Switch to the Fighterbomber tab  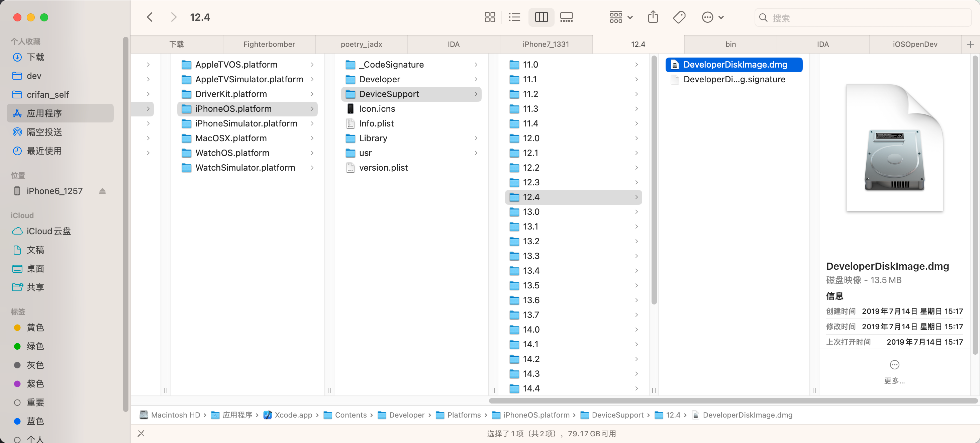(x=269, y=45)
